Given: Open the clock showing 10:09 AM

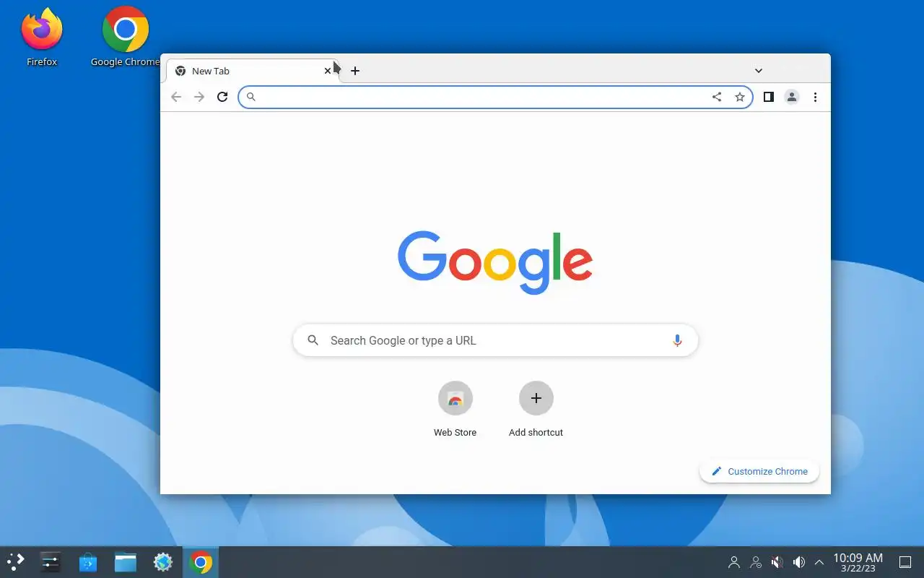Looking at the screenshot, I should (858, 562).
